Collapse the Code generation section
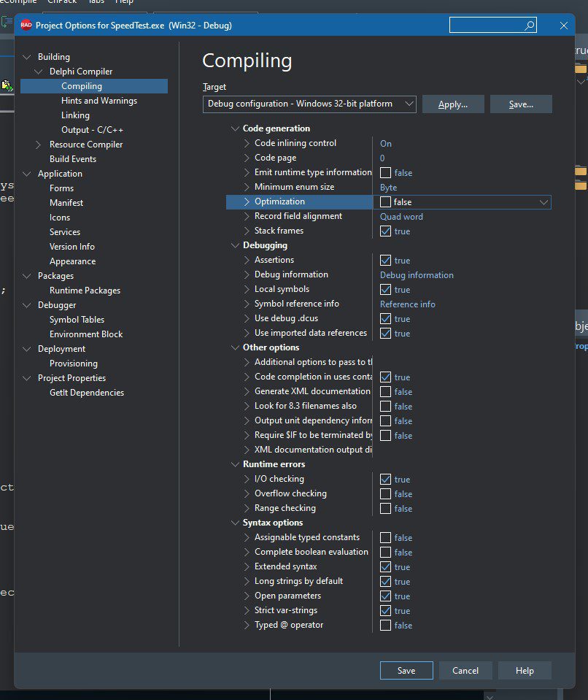 pyautogui.click(x=235, y=128)
